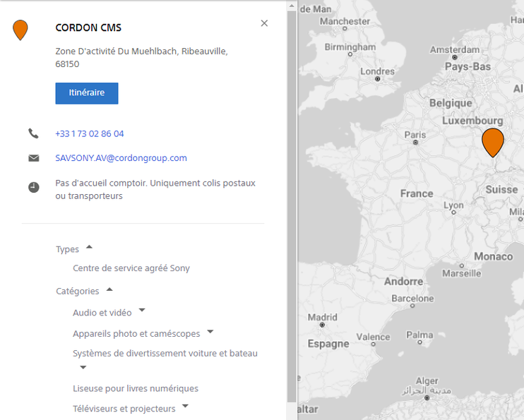Collapse the Catégories section
The width and height of the screenshot is (524, 420).
[x=109, y=289]
